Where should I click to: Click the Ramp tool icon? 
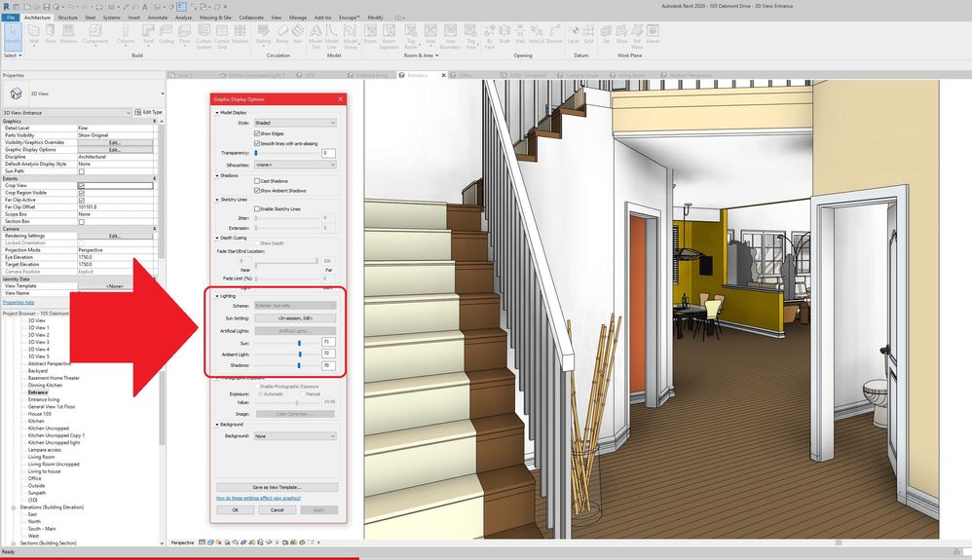click(282, 33)
